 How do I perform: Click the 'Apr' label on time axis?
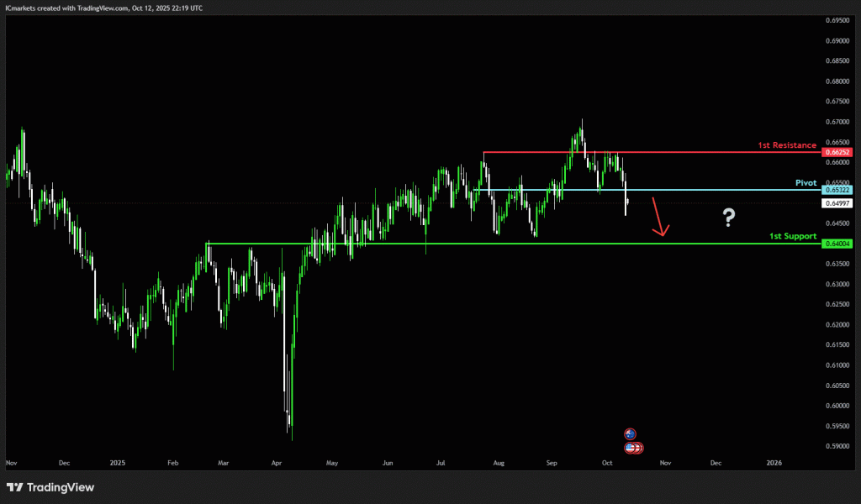(277, 462)
